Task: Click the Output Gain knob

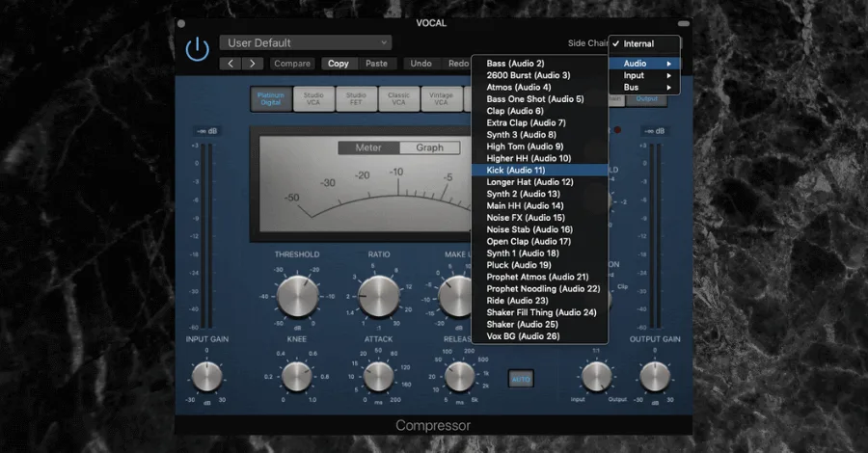Action: click(x=655, y=377)
